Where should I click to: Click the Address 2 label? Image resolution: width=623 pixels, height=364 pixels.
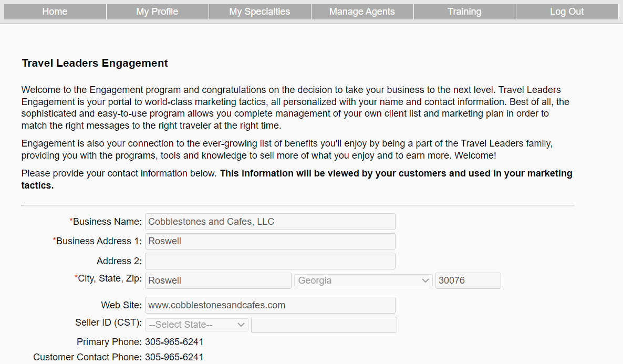click(119, 261)
